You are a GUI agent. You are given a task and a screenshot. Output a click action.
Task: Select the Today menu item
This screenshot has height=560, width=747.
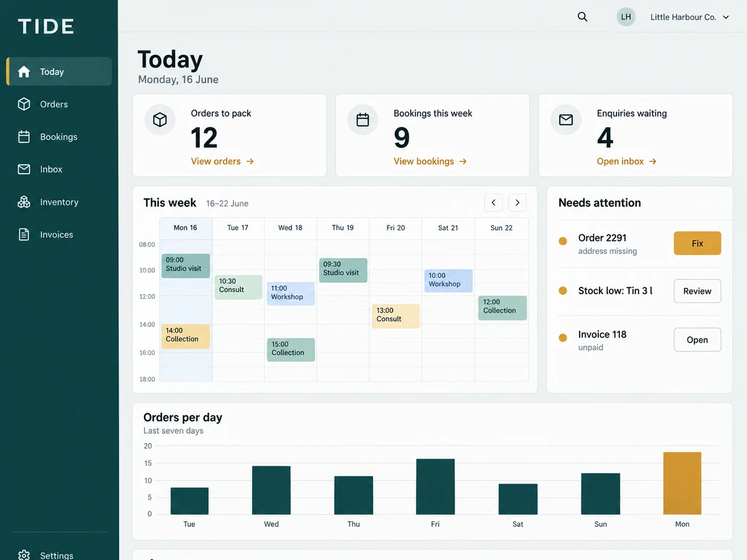pos(59,72)
